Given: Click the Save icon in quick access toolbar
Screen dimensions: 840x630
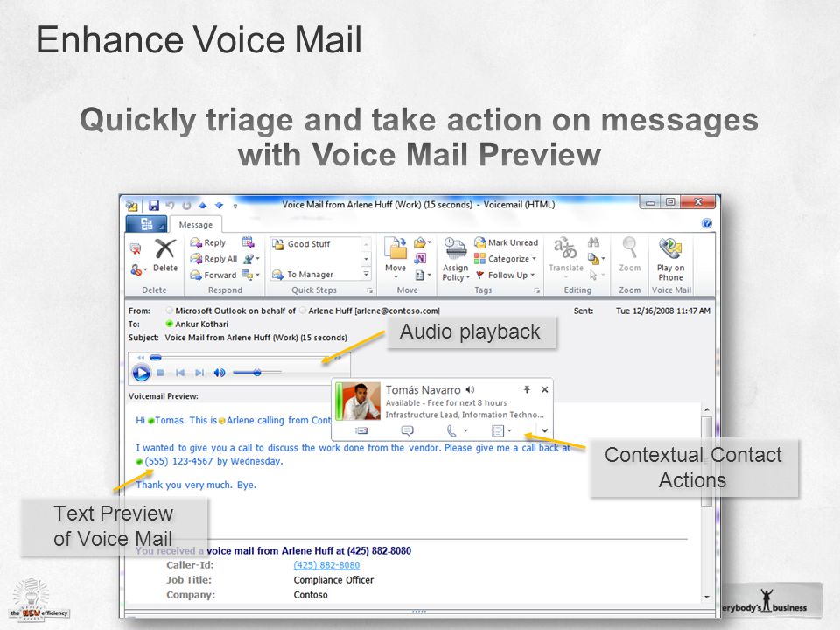Looking at the screenshot, I should click(x=154, y=205).
